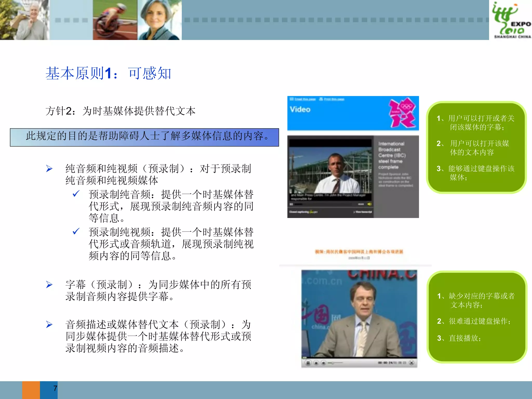The width and height of the screenshot is (532, 399).
Task: Click the London 2012 Olympics logo
Action: [x=402, y=113]
